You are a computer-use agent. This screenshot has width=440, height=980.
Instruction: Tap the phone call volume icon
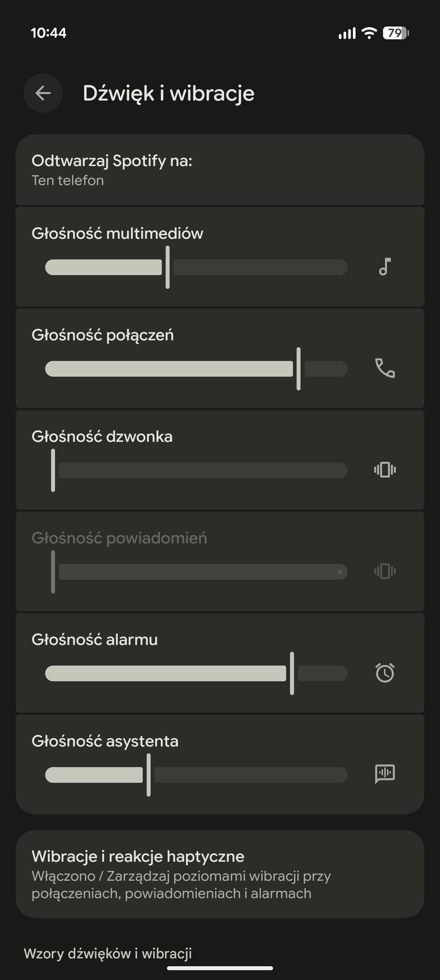[x=385, y=368]
